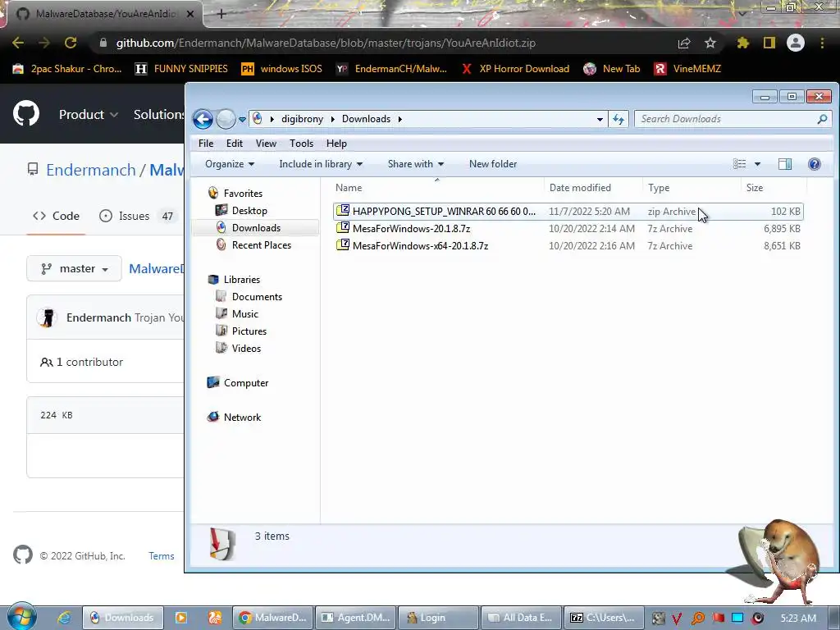
Task: Reload the GitHub page in Chrome
Action: tap(71, 43)
